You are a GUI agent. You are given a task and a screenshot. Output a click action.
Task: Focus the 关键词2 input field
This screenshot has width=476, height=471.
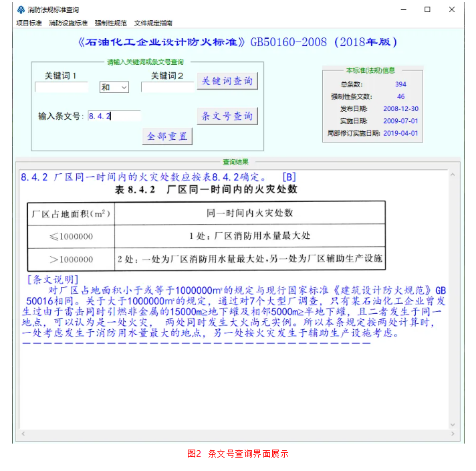(167, 87)
